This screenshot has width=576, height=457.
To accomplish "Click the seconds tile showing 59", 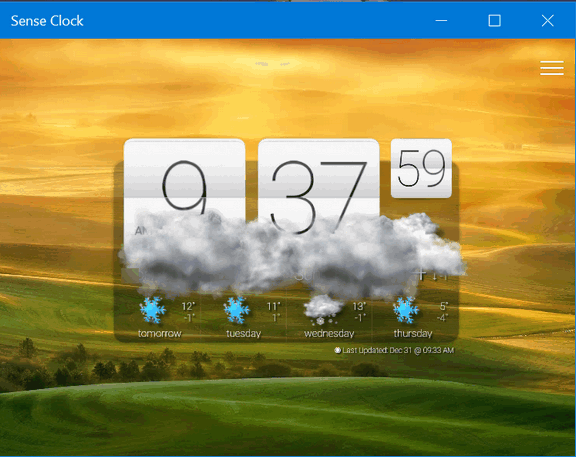I will tap(421, 168).
